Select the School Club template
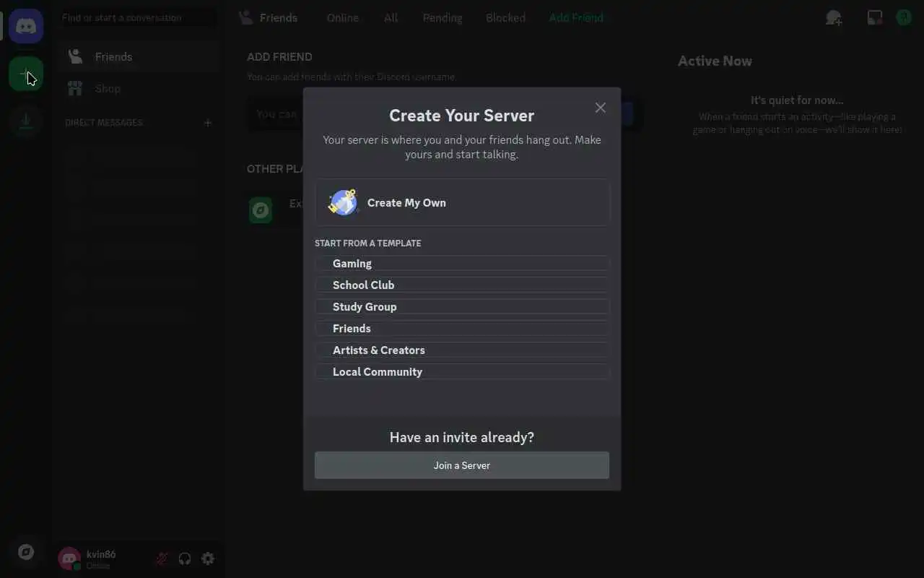This screenshot has height=578, width=924. pos(462,285)
